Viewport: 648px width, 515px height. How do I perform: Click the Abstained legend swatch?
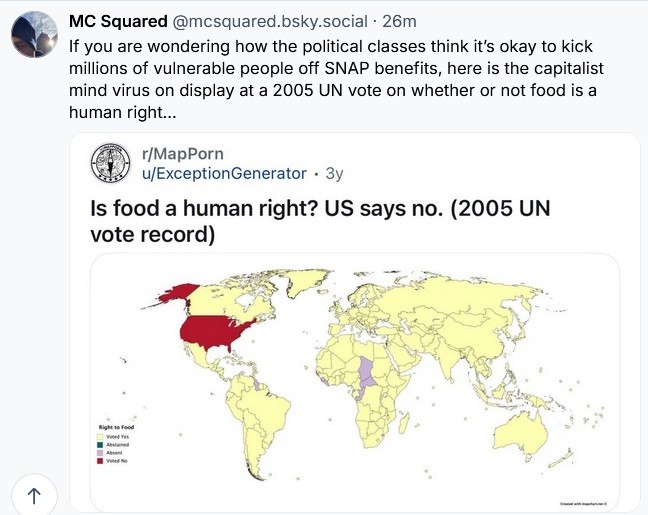(x=100, y=445)
